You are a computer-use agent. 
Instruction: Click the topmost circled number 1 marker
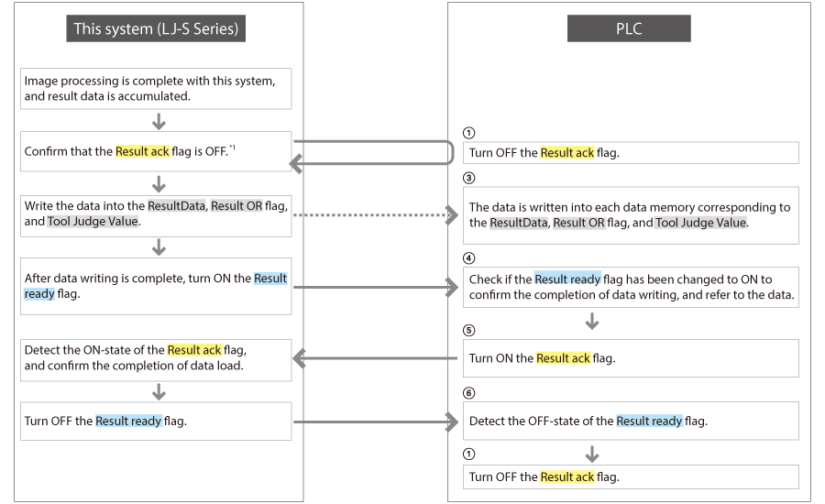(469, 133)
